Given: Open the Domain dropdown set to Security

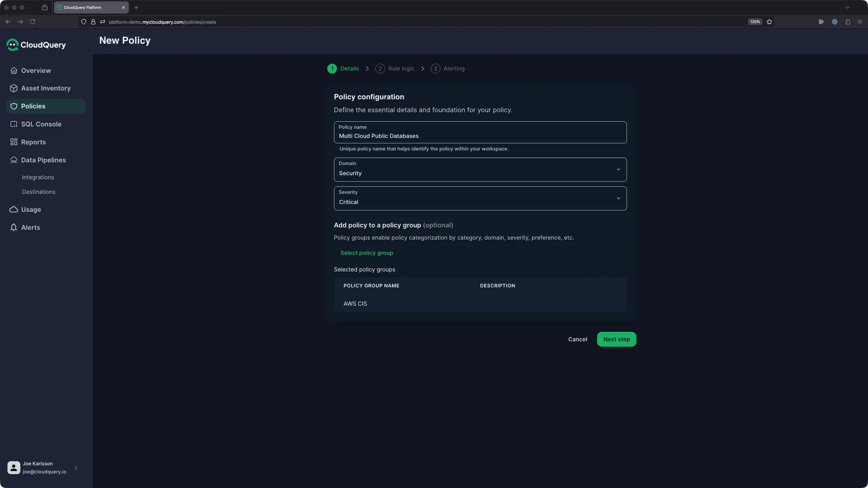Looking at the screenshot, I should 480,169.
